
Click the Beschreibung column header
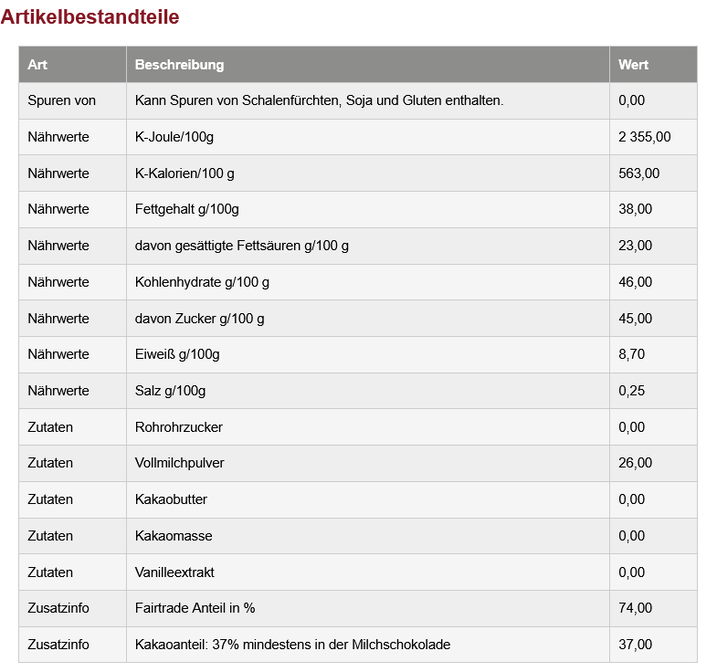tap(179, 65)
